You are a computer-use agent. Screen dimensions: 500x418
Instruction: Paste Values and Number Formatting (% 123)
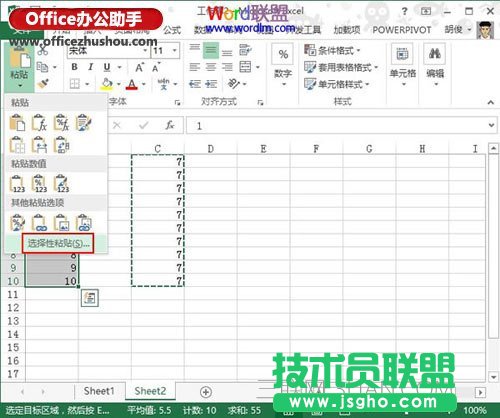click(39, 184)
